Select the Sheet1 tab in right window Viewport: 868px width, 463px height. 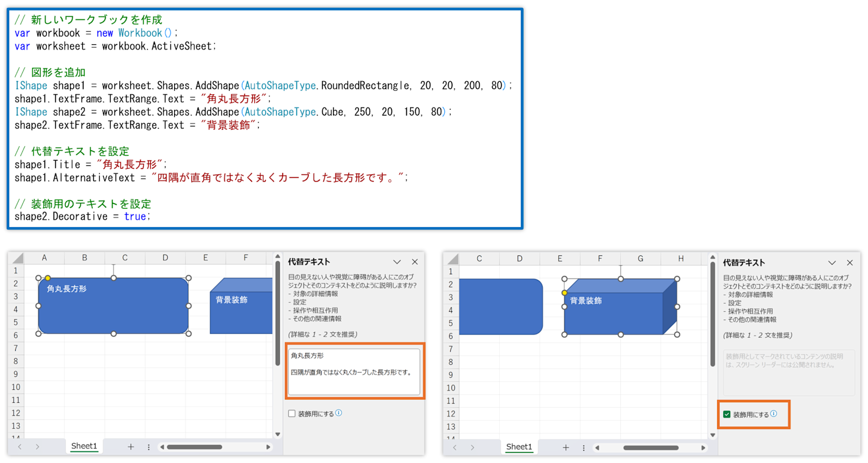click(x=519, y=447)
